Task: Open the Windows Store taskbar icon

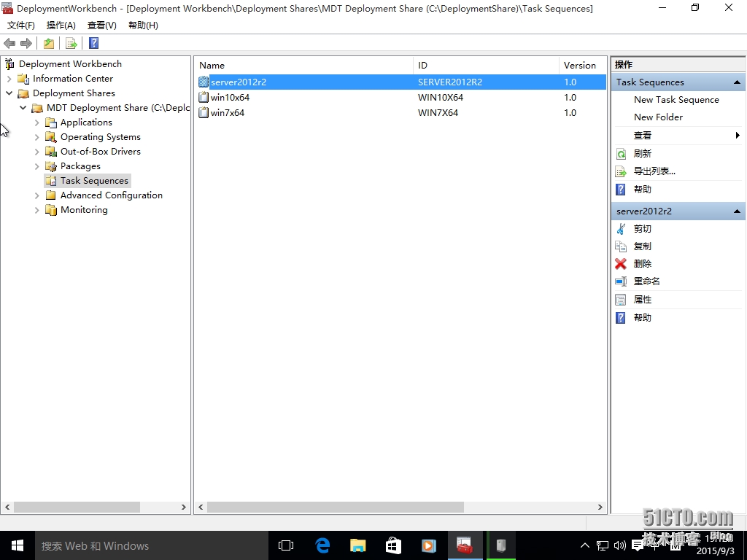Action: (393, 545)
